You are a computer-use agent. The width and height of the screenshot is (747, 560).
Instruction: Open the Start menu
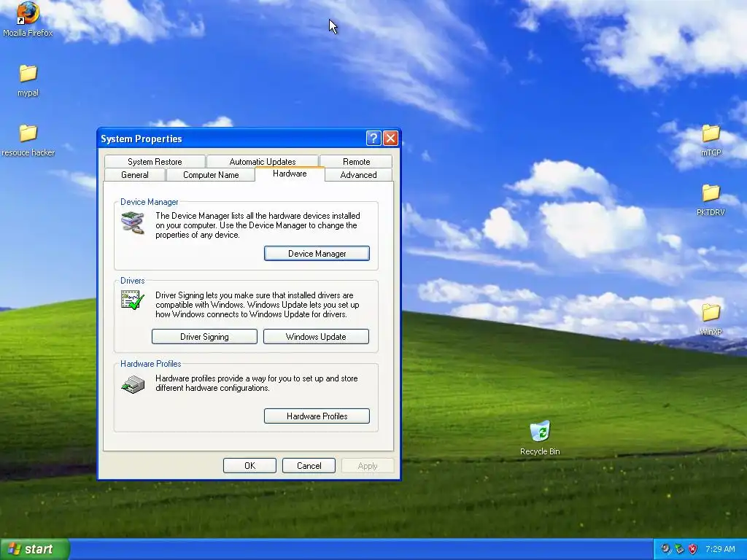pyautogui.click(x=35, y=549)
